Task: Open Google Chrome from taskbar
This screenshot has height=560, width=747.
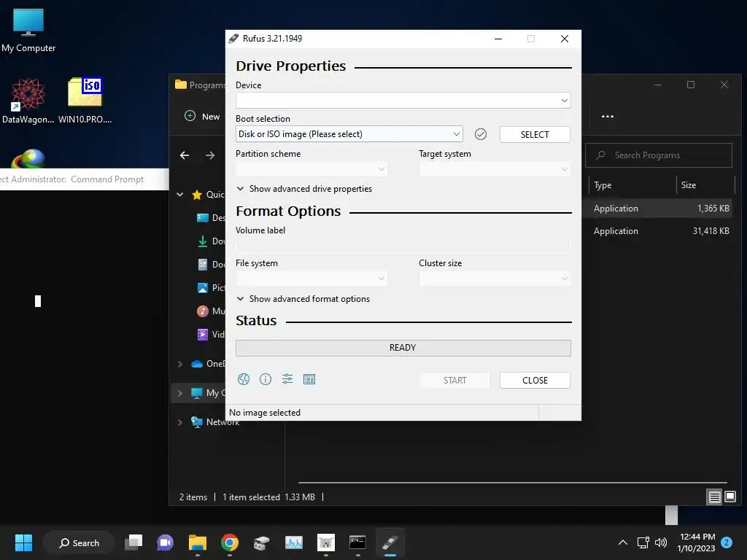Action: click(230, 542)
